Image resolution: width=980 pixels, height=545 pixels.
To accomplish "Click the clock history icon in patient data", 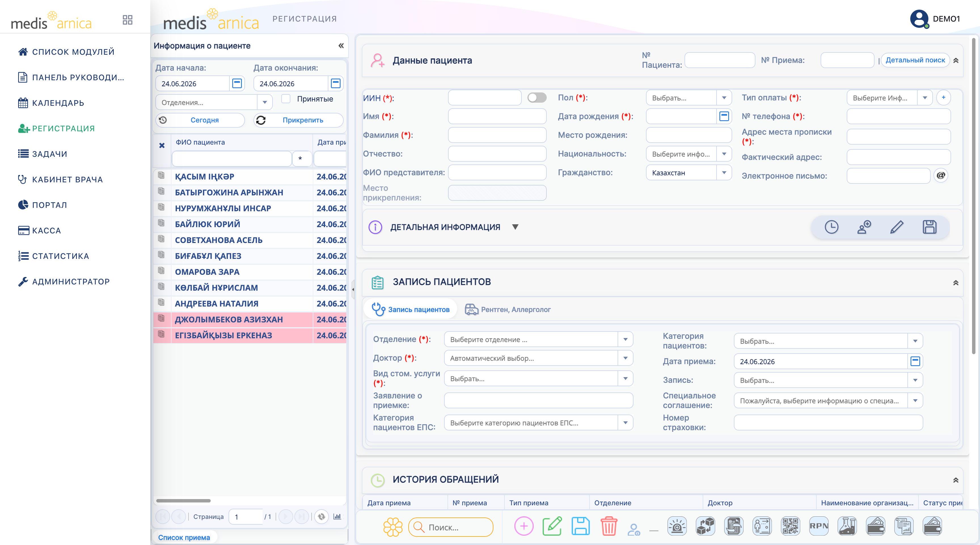I will point(831,227).
